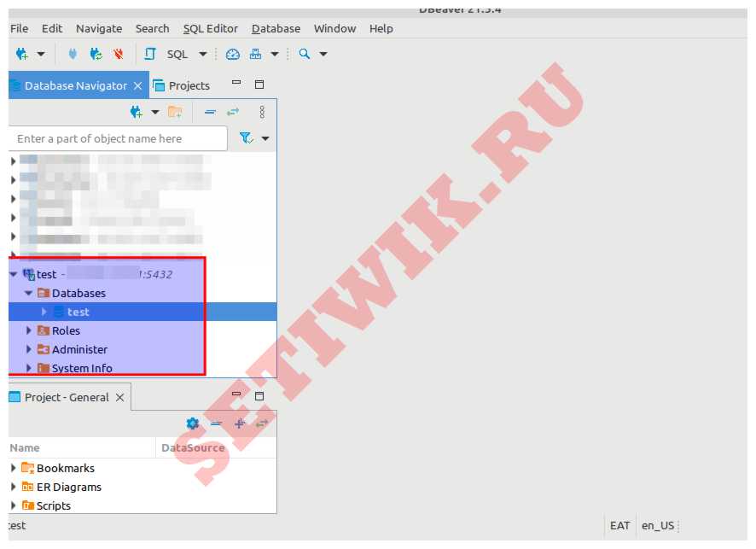Viewport: 756px width, 549px height.
Task: Select the System Info folder
Action: point(82,368)
